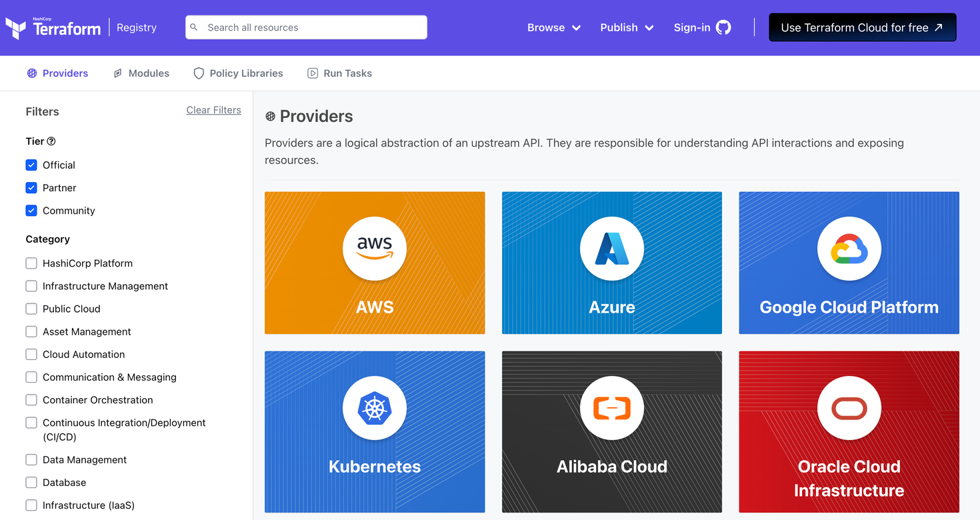The image size is (980, 520).
Task: Check the HashiCorp Platform category
Action: (31, 263)
